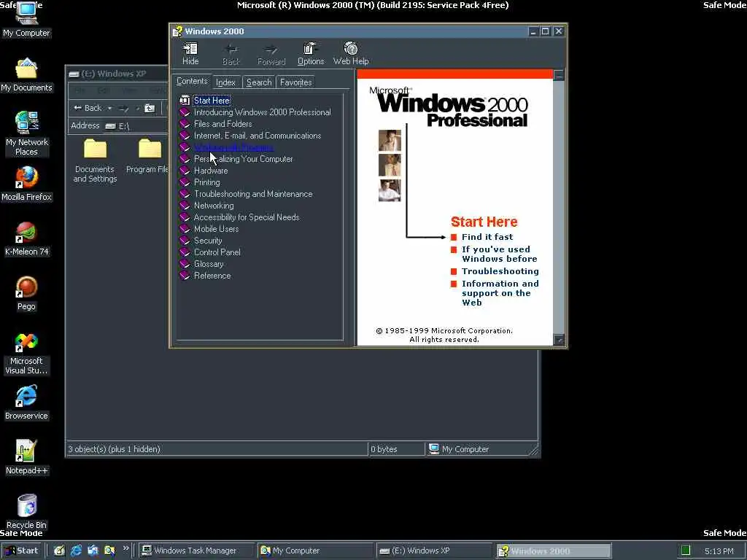The width and height of the screenshot is (747, 560).
Task: Click the Forward toolbar button in Help
Action: [x=271, y=53]
